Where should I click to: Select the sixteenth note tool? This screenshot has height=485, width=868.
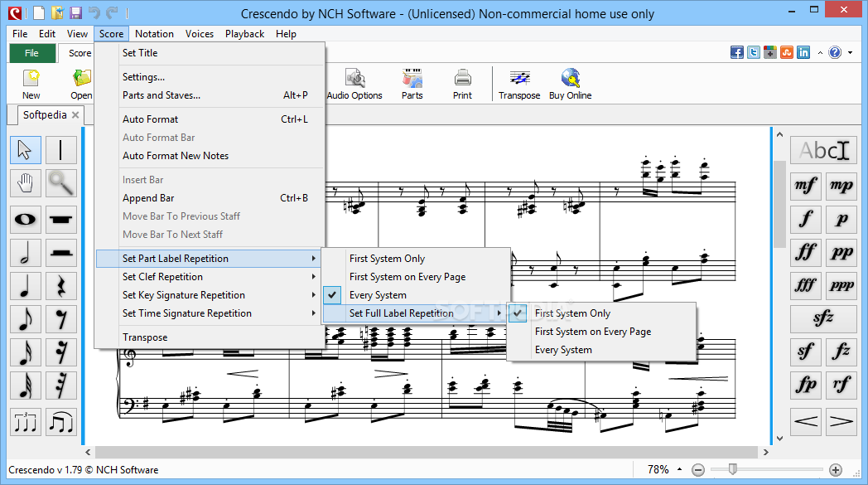tap(26, 352)
